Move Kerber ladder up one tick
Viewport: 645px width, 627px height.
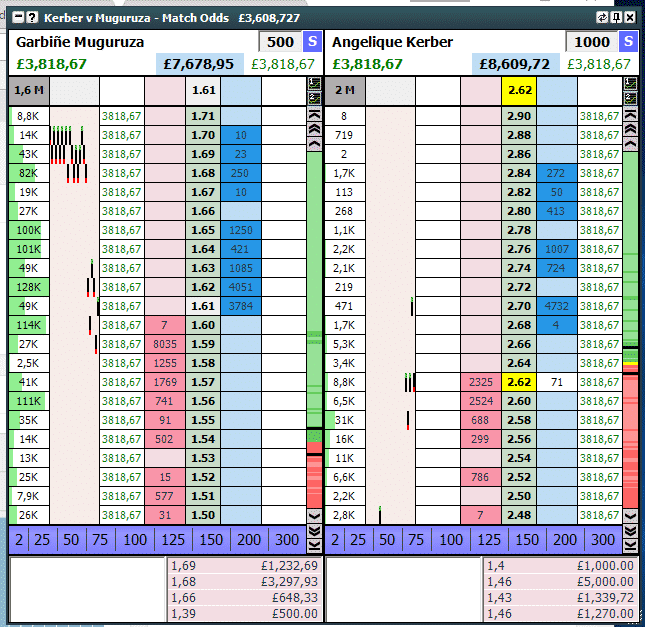click(630, 144)
